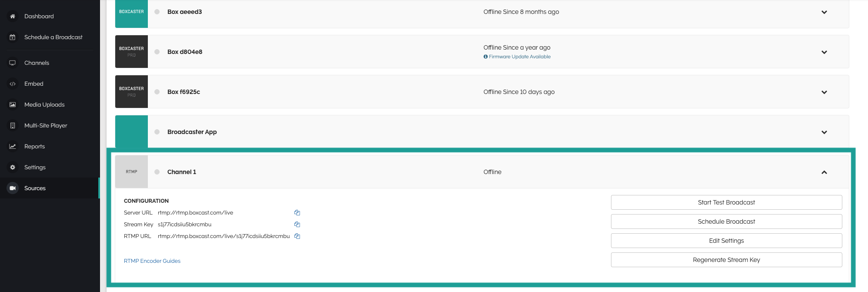The image size is (868, 292).
Task: Open the RTMP Encoder Guides link
Action: point(152,261)
